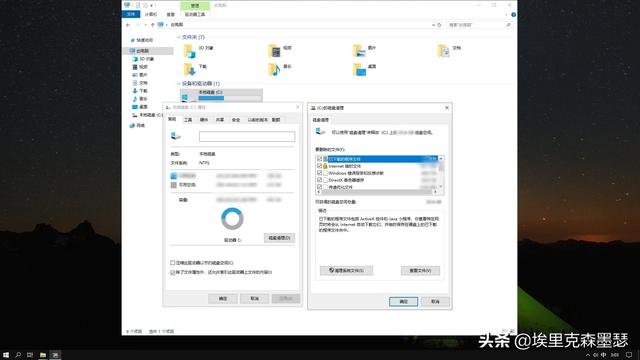The height and width of the screenshot is (360, 640).
Task: Open the address bar history dropdown
Action: [433, 25]
